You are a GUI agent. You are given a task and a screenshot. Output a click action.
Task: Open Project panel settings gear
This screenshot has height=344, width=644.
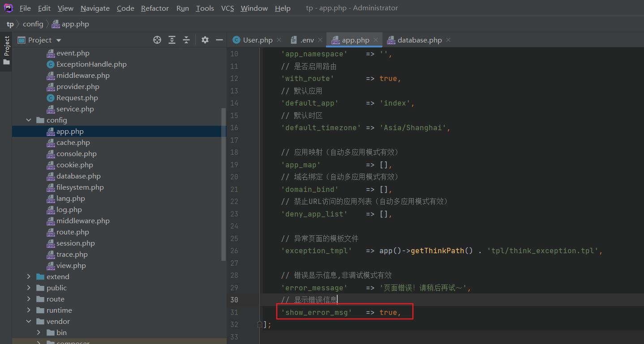click(205, 40)
